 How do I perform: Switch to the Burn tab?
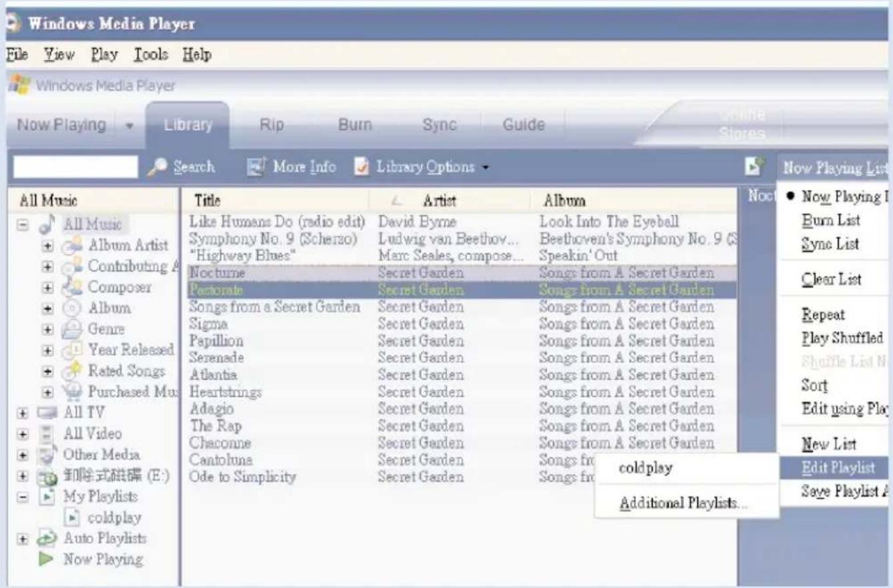coord(355,125)
